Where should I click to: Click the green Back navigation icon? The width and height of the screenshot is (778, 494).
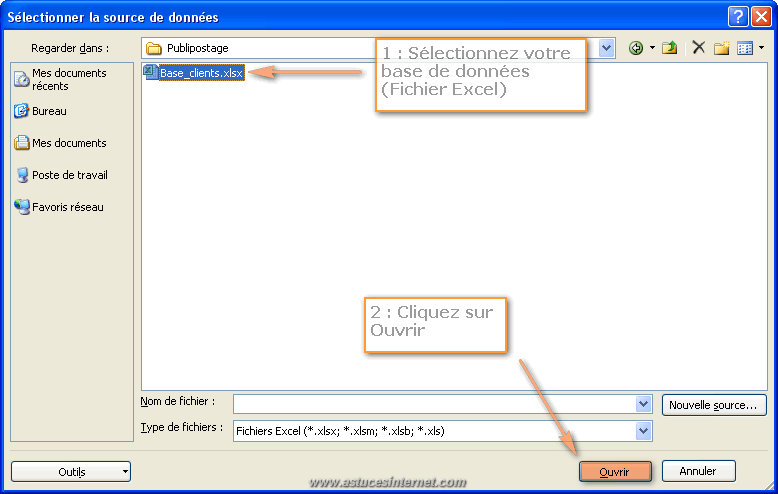tap(636, 48)
